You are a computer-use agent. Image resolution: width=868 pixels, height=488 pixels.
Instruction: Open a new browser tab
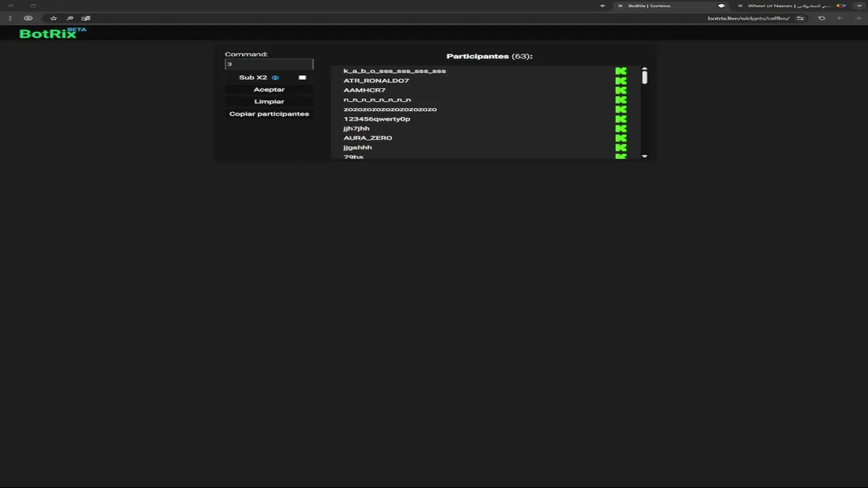602,6
